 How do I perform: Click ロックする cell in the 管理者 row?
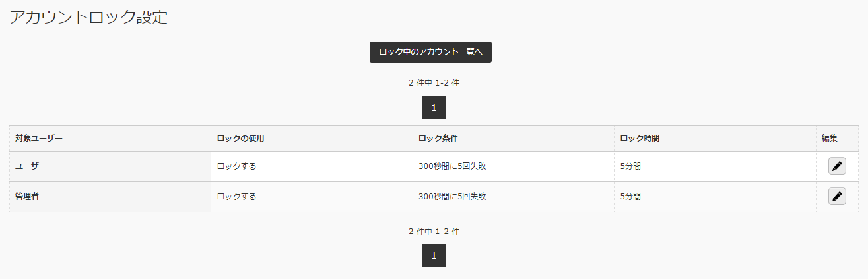tap(237, 197)
